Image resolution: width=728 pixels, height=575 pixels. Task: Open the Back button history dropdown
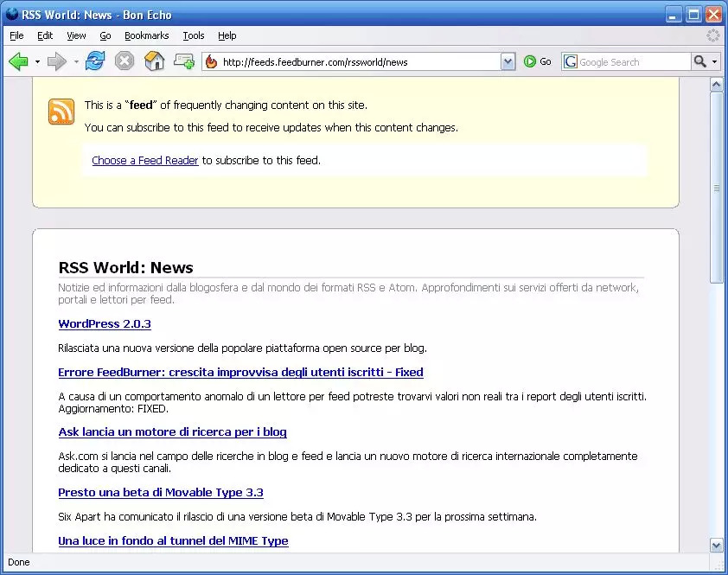pos(37,62)
